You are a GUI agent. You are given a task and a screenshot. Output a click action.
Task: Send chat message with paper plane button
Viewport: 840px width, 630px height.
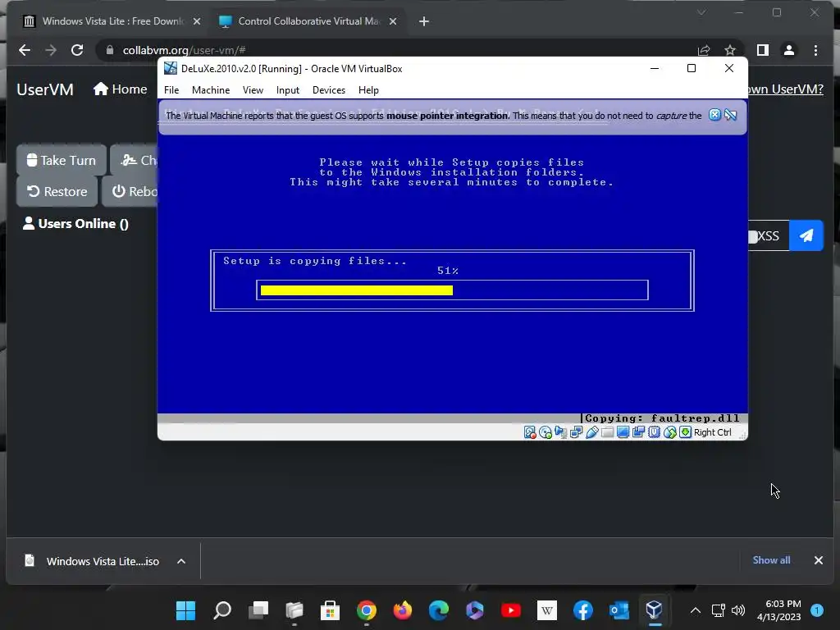806,235
